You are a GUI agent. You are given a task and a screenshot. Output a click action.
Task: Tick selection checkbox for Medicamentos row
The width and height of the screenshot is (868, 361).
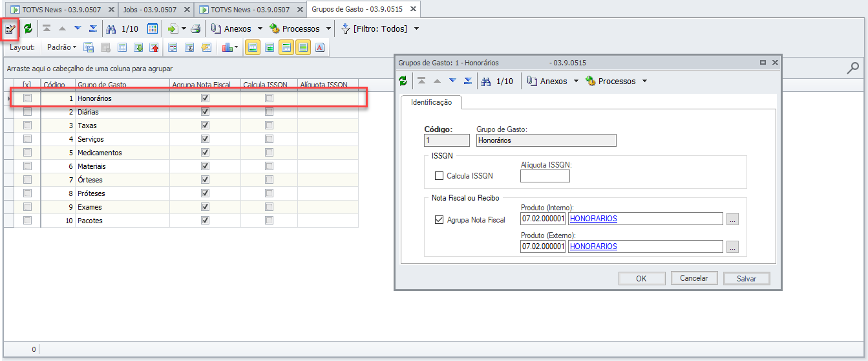pos(27,153)
